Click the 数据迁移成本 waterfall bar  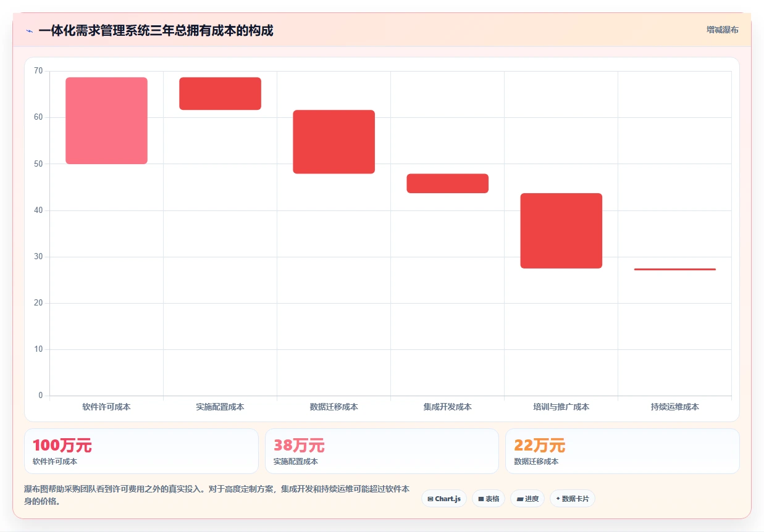click(x=334, y=142)
